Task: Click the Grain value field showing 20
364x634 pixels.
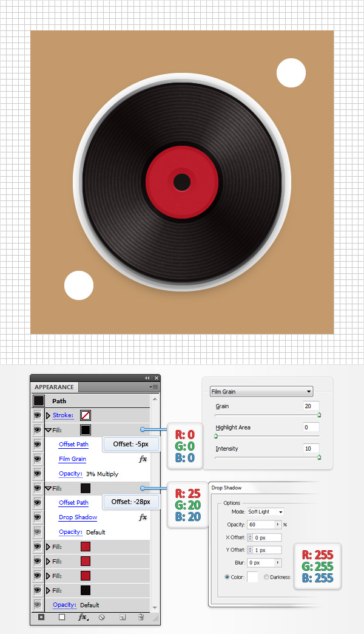Action: coord(311,406)
